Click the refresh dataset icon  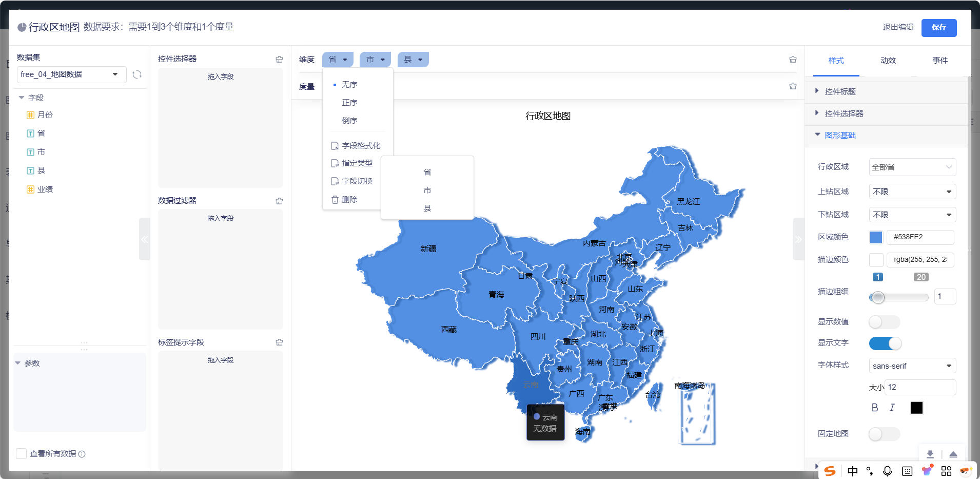(137, 74)
